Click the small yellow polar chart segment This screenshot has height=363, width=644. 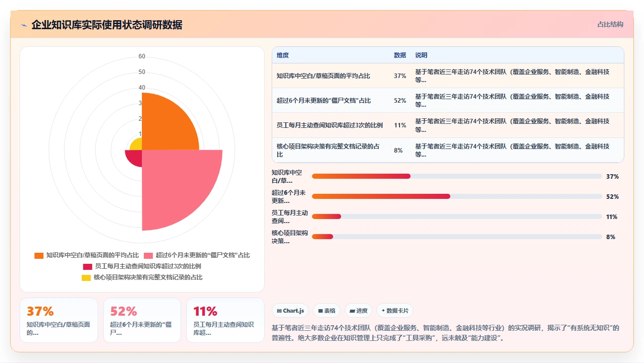click(x=137, y=145)
